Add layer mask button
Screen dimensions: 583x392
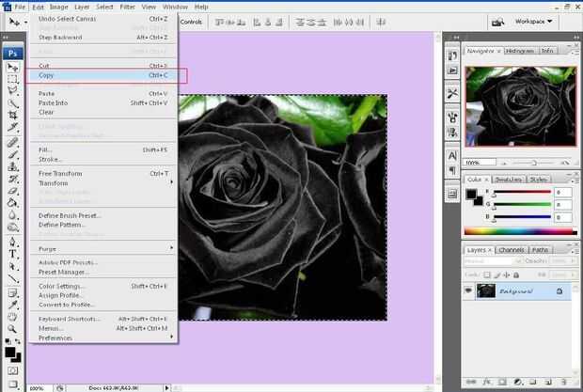(x=502, y=382)
